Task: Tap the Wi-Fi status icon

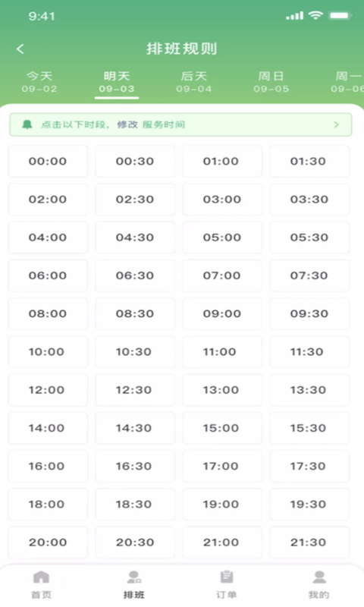Action: [315, 15]
